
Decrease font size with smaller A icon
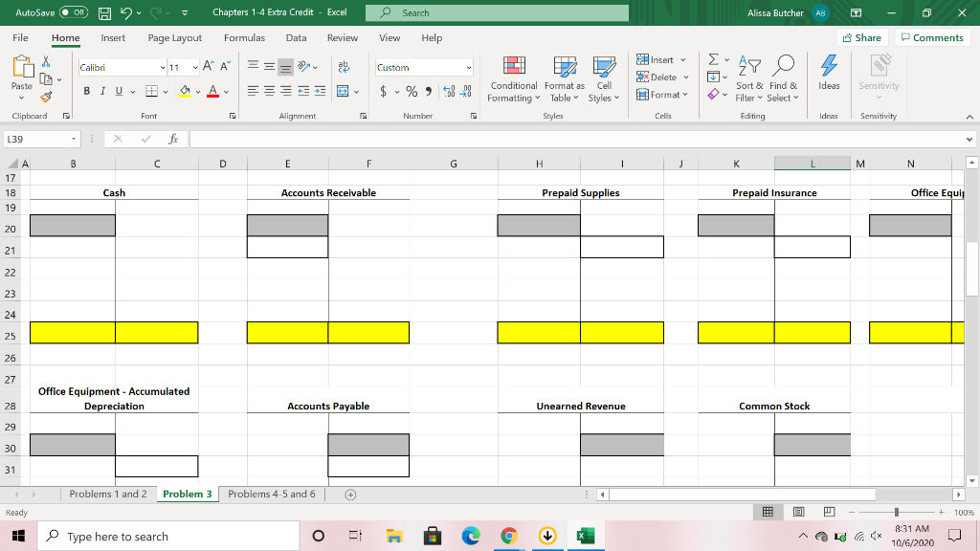[x=226, y=67]
